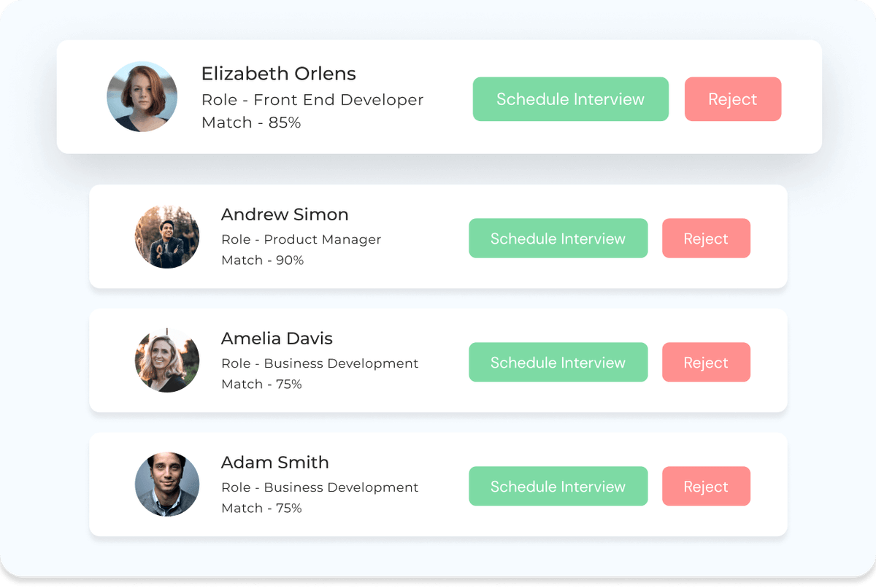Image resolution: width=876 pixels, height=588 pixels.
Task: Open Amelia Davis' avatar picture
Action: (167, 360)
